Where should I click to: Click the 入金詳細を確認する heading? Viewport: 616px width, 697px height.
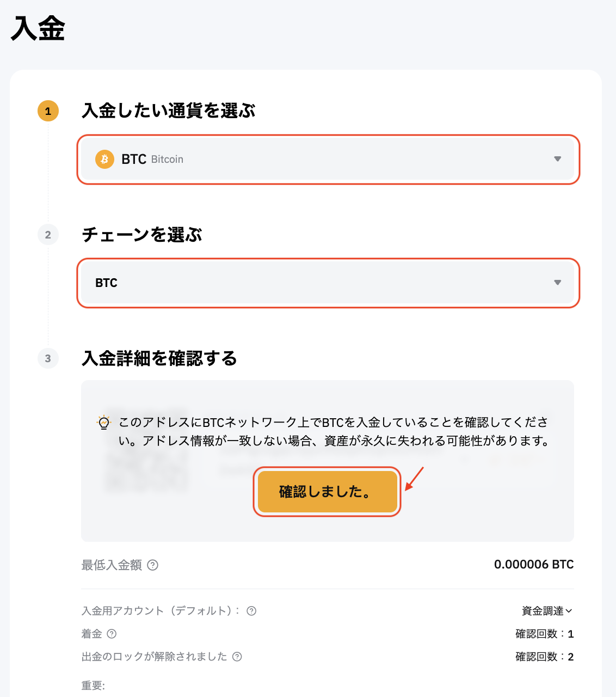coord(159,358)
